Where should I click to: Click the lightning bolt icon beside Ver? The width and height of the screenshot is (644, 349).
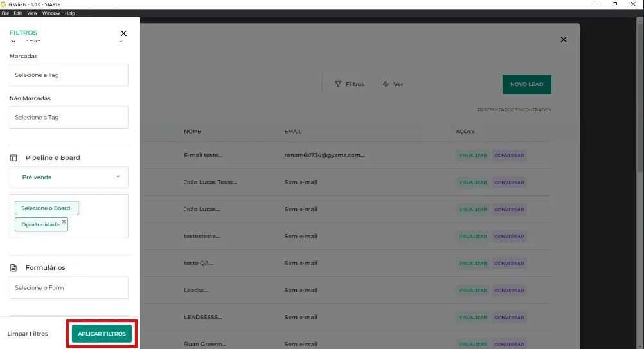point(386,84)
